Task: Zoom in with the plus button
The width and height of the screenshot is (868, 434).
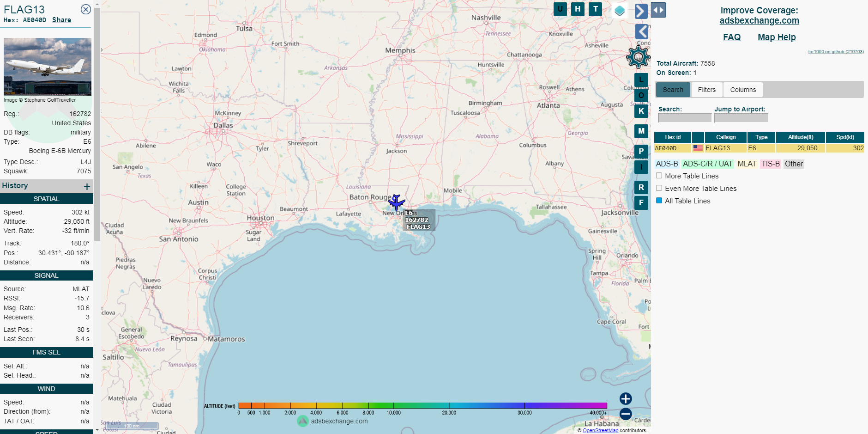Action: coord(626,398)
